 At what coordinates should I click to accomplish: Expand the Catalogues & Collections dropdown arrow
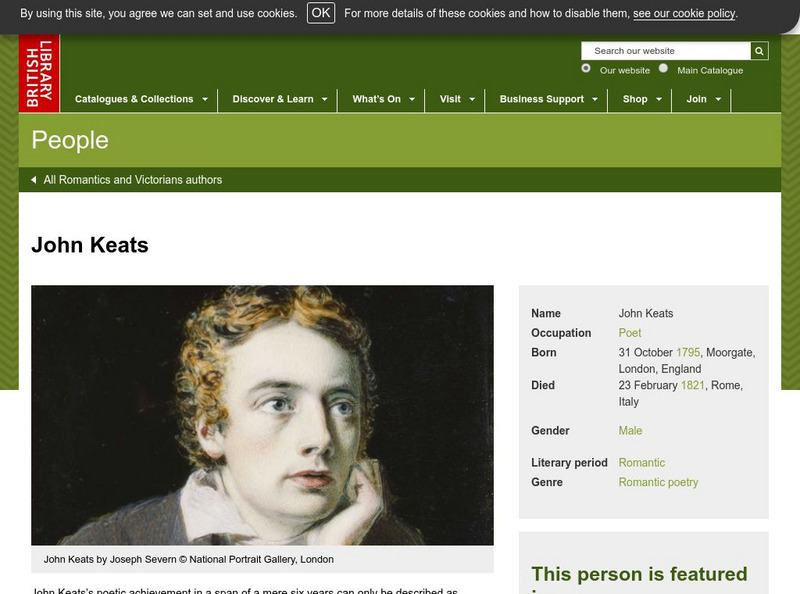point(205,100)
